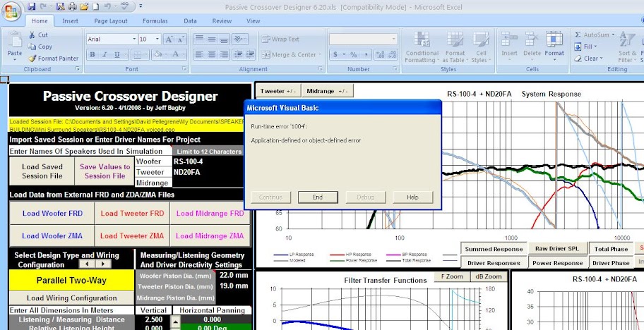This screenshot has height=330, width=644.
Task: Toggle Bold formatting
Action: coord(93,54)
